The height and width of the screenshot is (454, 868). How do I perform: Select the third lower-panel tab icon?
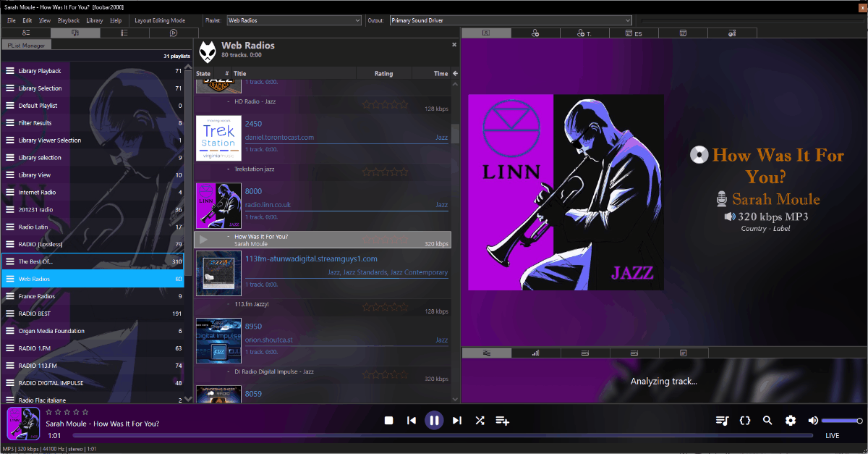coord(584,353)
